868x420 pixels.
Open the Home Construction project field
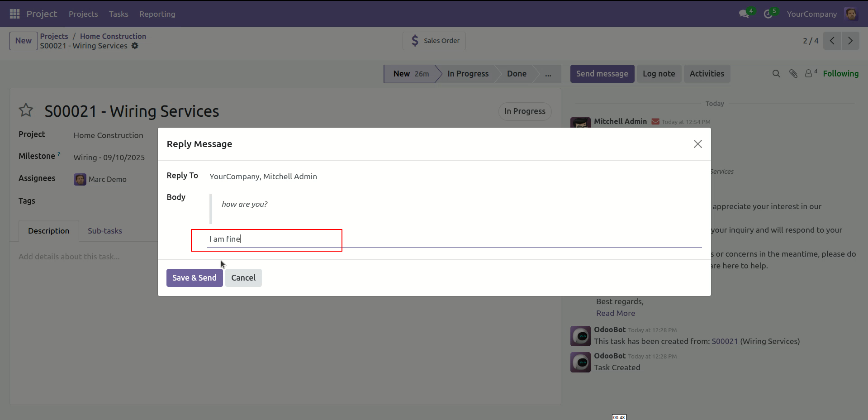(109, 135)
